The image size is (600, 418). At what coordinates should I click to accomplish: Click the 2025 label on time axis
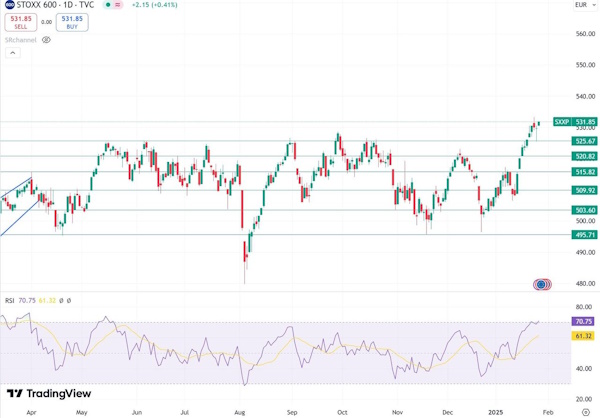[x=496, y=413]
